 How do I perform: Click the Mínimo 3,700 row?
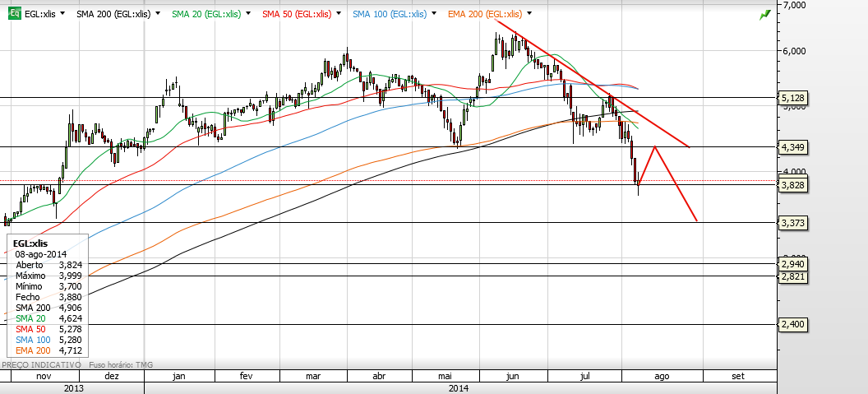coord(48,286)
